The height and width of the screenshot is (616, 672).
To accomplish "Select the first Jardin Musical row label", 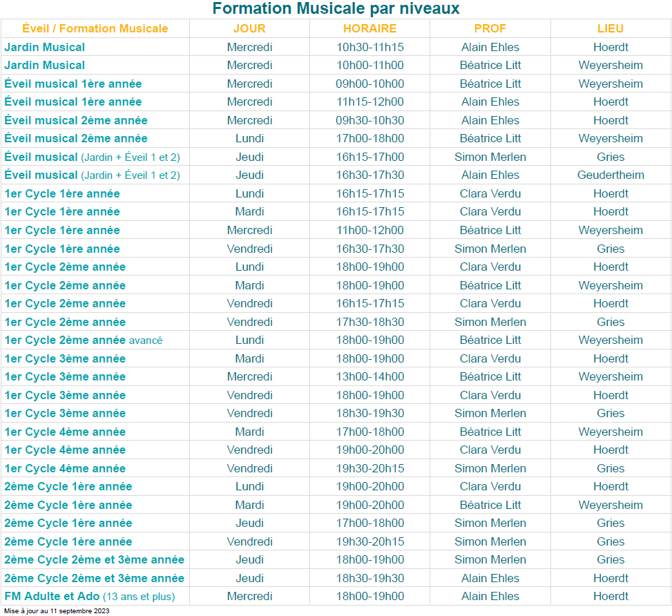I will tap(45, 47).
